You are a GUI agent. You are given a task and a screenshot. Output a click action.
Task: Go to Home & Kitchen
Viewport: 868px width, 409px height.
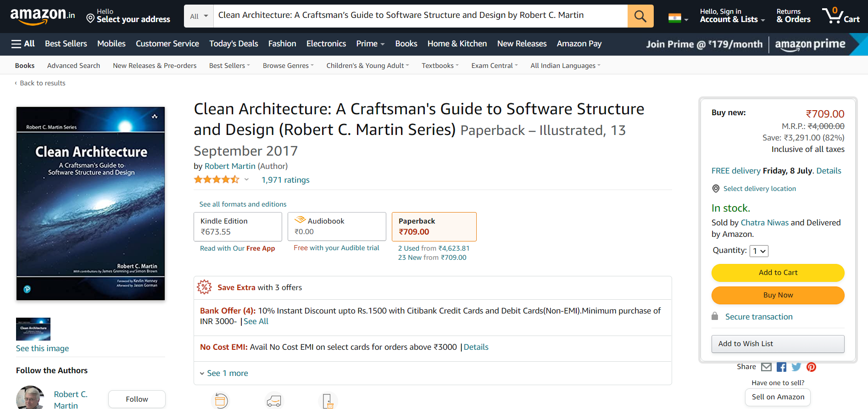tap(457, 44)
